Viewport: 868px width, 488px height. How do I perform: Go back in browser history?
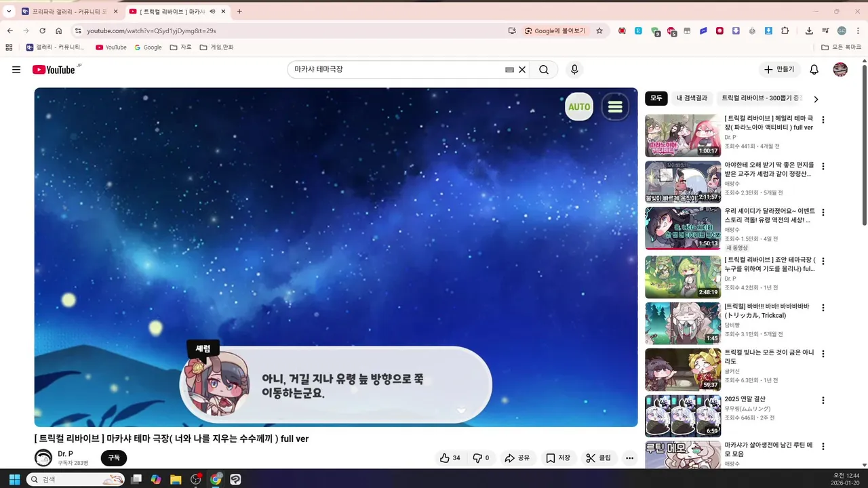(9, 30)
